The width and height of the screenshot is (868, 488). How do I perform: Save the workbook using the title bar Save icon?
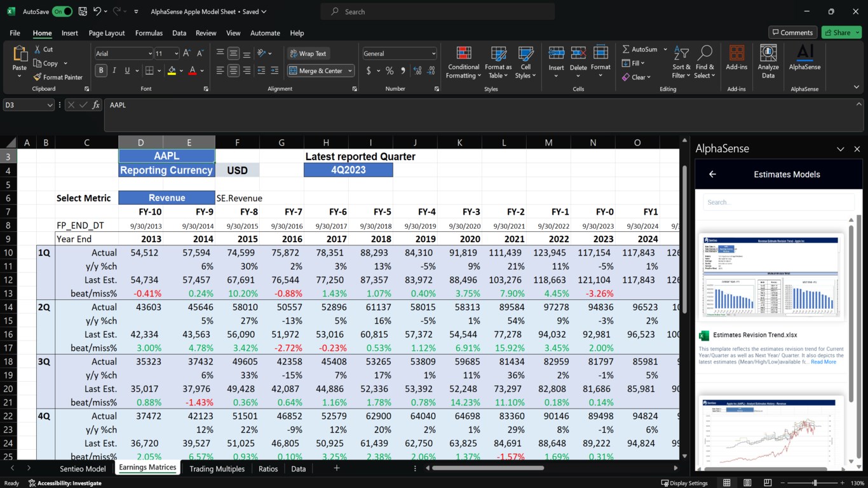pos(83,11)
